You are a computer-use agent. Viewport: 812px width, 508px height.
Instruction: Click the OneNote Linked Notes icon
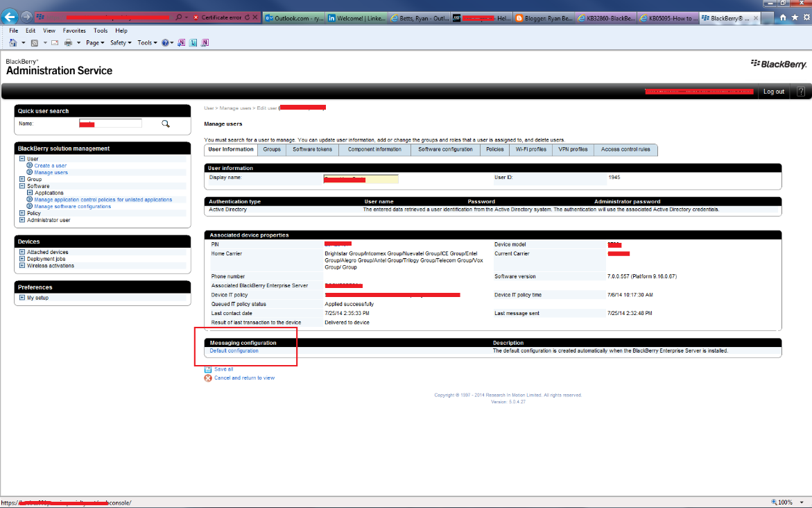pyautogui.click(x=205, y=42)
